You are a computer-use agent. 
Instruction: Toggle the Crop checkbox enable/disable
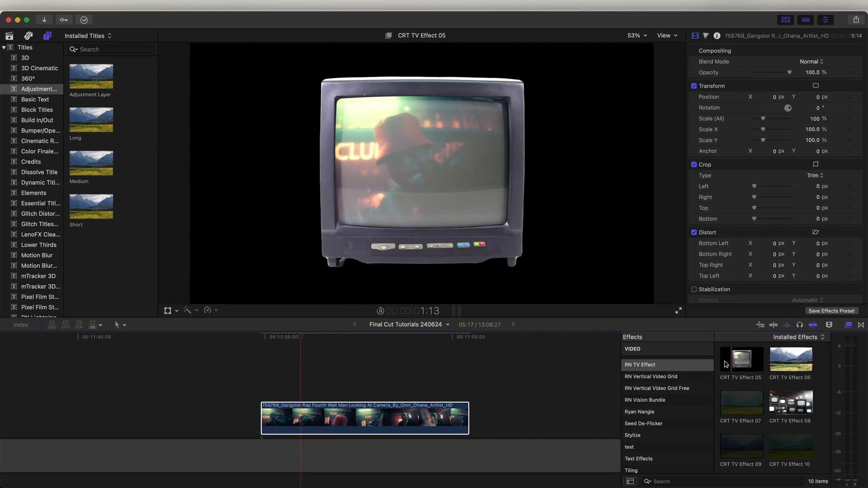tap(693, 164)
